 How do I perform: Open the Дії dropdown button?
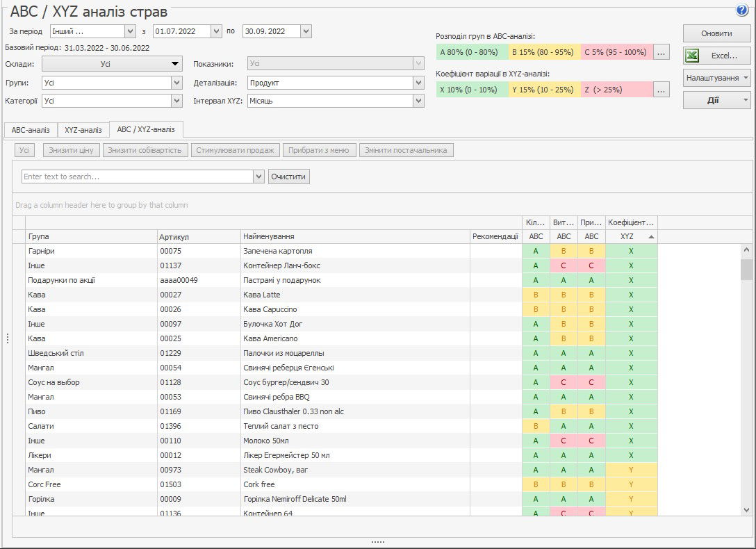pyautogui.click(x=716, y=100)
